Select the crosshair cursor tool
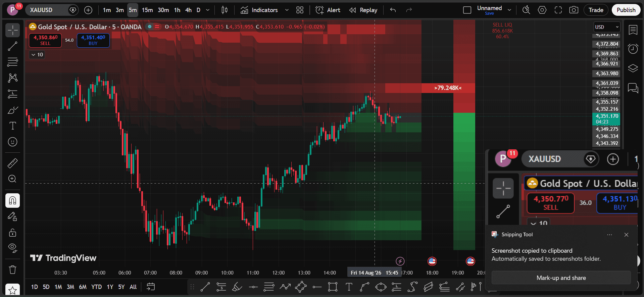Image resolution: width=644 pixels, height=297 pixels. (x=13, y=30)
